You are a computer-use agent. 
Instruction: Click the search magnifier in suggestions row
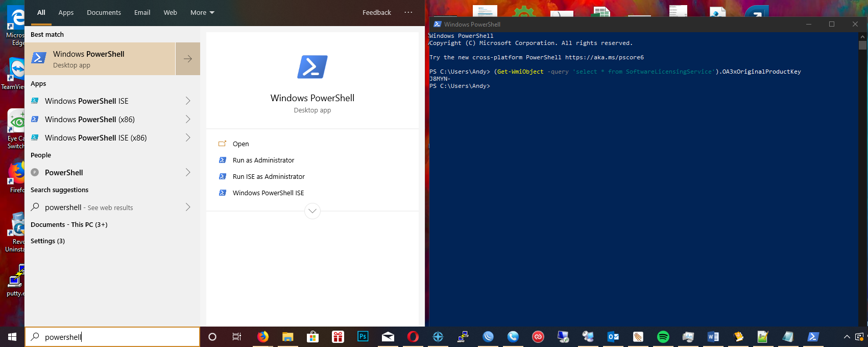tap(35, 207)
